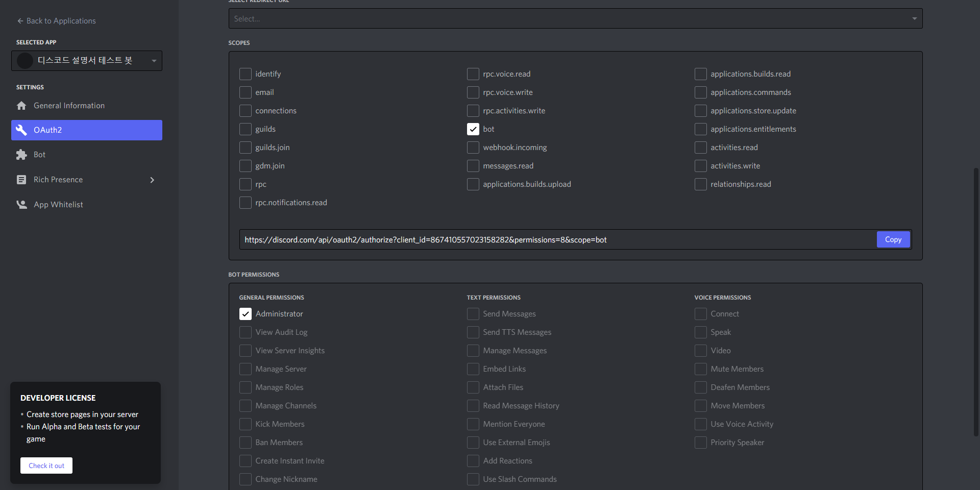The width and height of the screenshot is (980, 490).
Task: Click the OAuth2 wrench icon
Action: point(21,130)
